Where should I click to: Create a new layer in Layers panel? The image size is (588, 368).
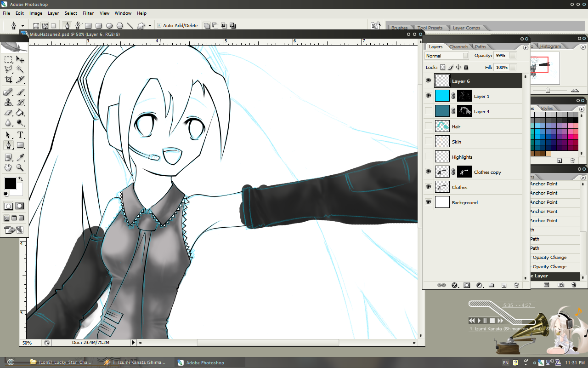504,285
